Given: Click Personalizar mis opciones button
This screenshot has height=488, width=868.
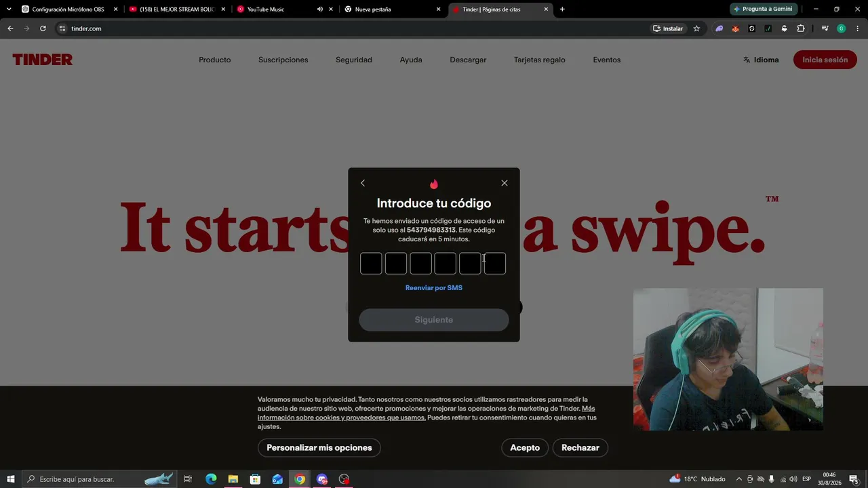Looking at the screenshot, I should 319,448.
